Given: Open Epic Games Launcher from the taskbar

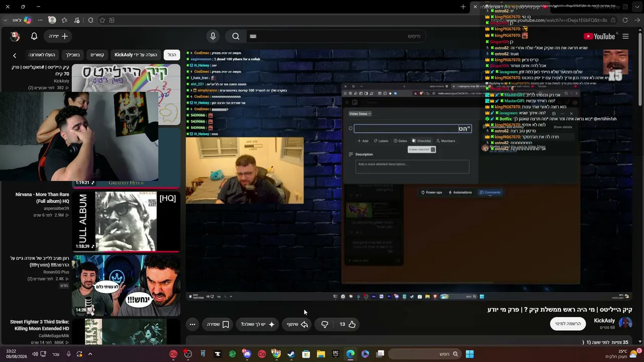Looking at the screenshot, I should [336, 354].
